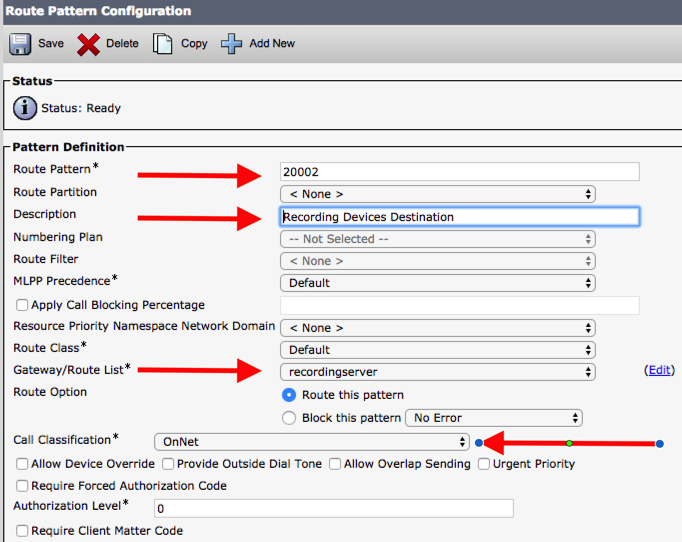Click the blue plus Add New icon
The height and width of the screenshot is (542, 682).
[x=232, y=44]
